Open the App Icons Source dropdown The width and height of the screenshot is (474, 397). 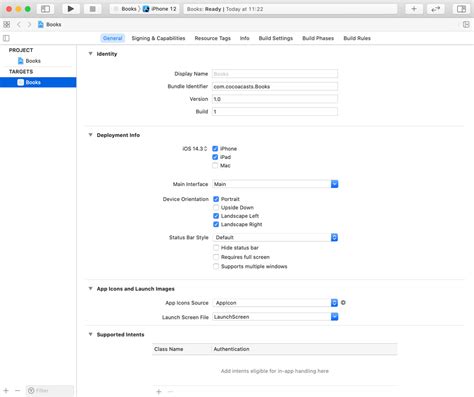275,303
